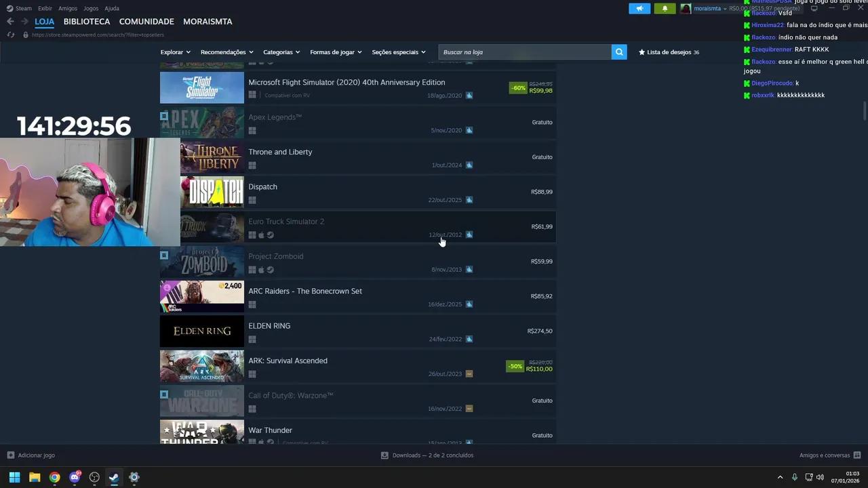The image size is (868, 488).
Task: Open the green notifications bell
Action: point(665,8)
